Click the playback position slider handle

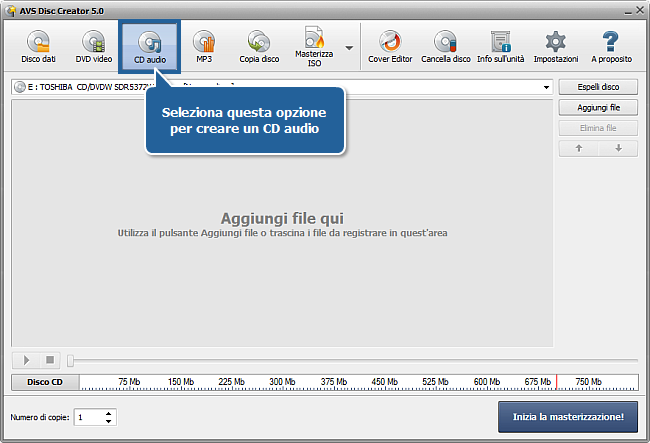click(70, 361)
